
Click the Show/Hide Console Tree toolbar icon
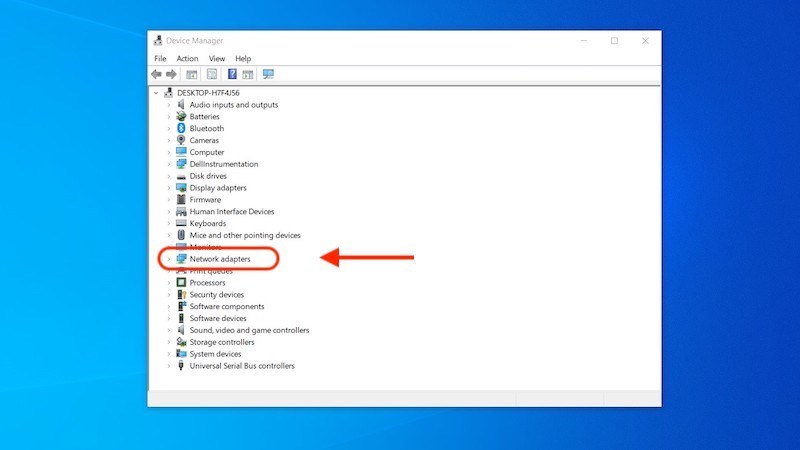pyautogui.click(x=192, y=74)
